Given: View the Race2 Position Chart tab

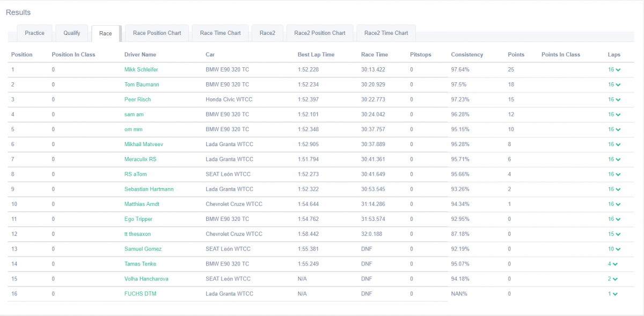Looking at the screenshot, I should point(320,33).
